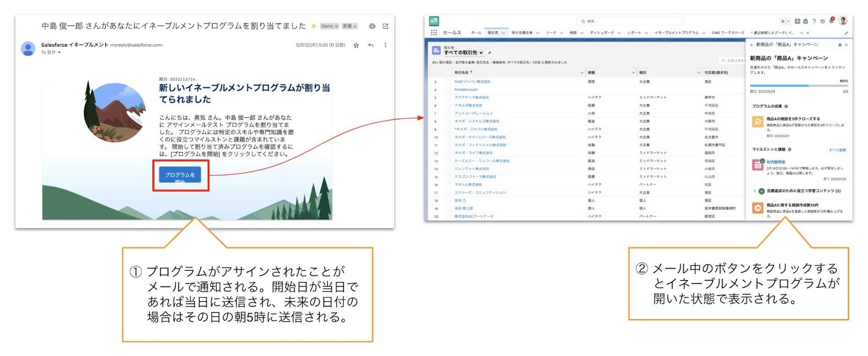
Task: Open the global actions plus icon
Action: point(797,21)
